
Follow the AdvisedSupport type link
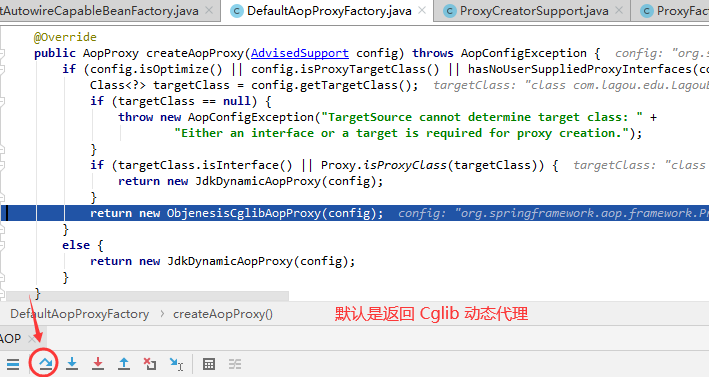click(300, 53)
